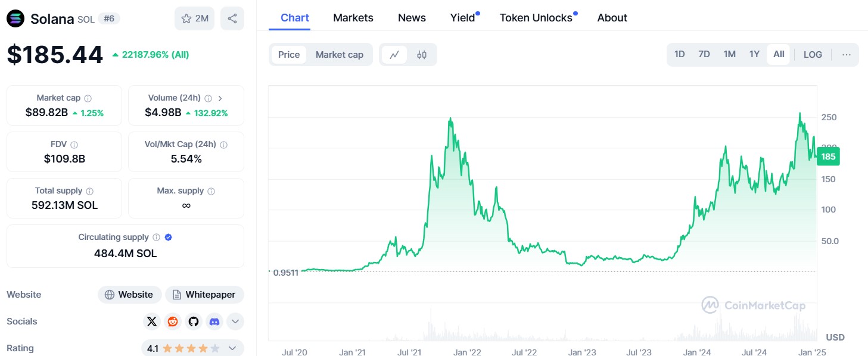Viewport: 868px width, 356px height.
Task: Click the #6 rank badge
Action: pos(108,18)
